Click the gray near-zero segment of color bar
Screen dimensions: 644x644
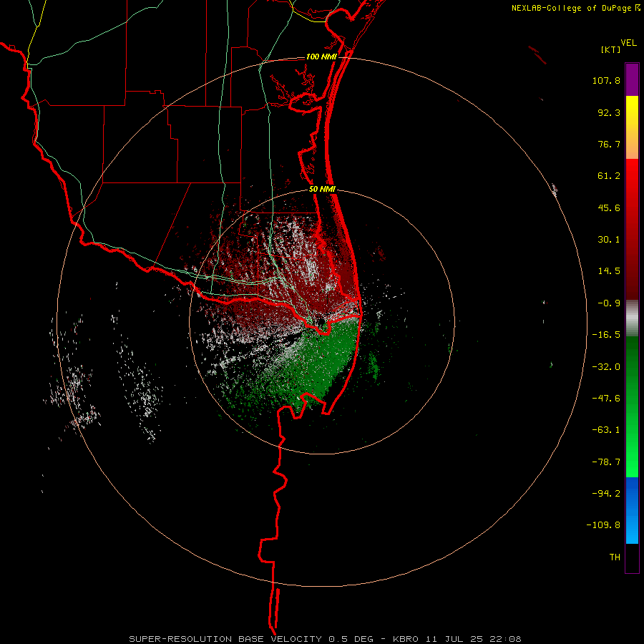coord(632,318)
